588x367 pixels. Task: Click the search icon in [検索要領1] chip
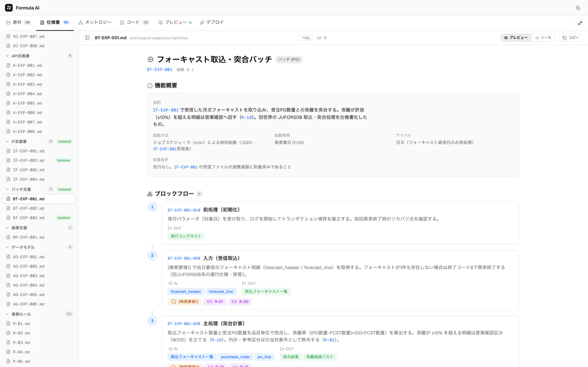click(x=174, y=302)
